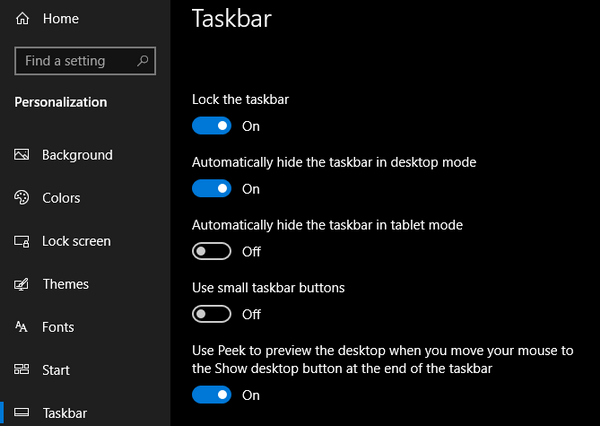Click the Taskbar icon in sidebar
The image size is (600, 426).
[x=22, y=413]
